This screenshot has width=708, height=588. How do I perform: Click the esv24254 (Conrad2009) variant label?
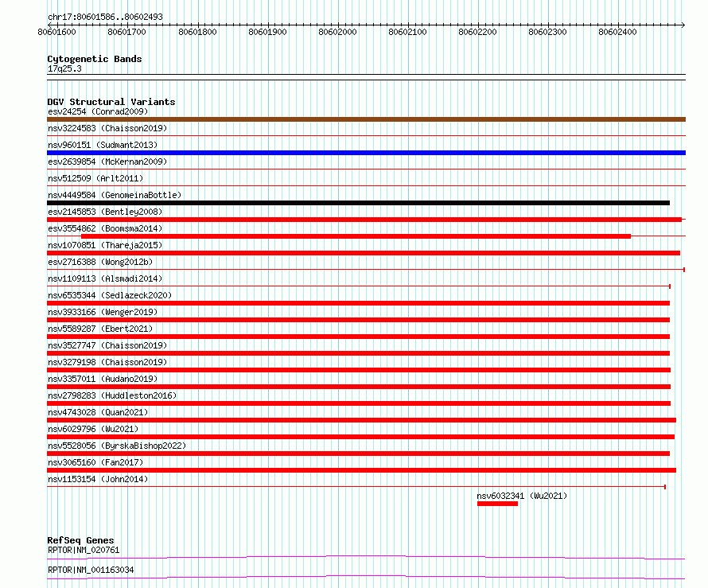[98, 111]
